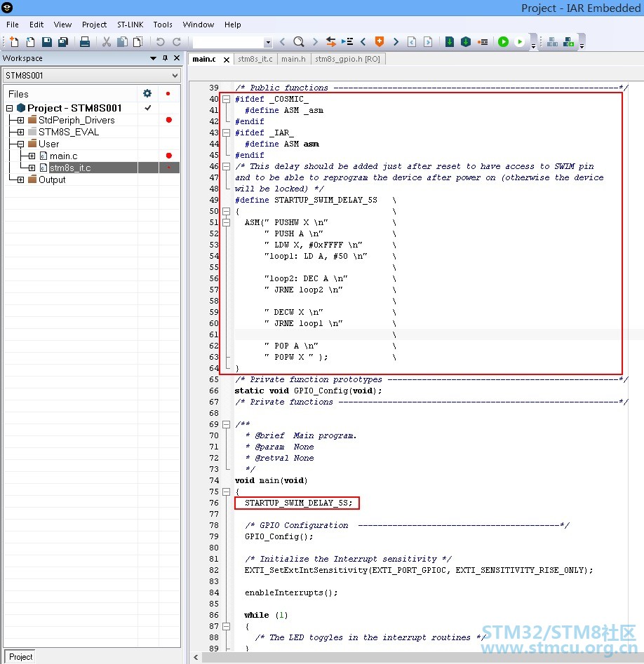Click the New Document toolbar icon
644x664 pixels.
(x=14, y=41)
